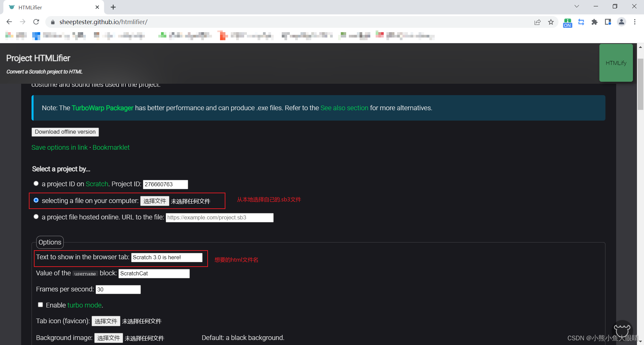Click the green HTMLify button
Image resolution: width=644 pixels, height=345 pixels.
pyautogui.click(x=616, y=63)
